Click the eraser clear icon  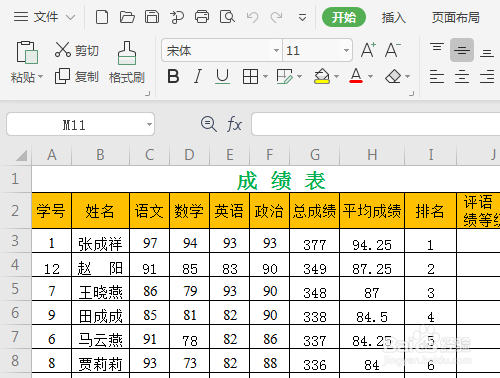pyautogui.click(x=393, y=77)
